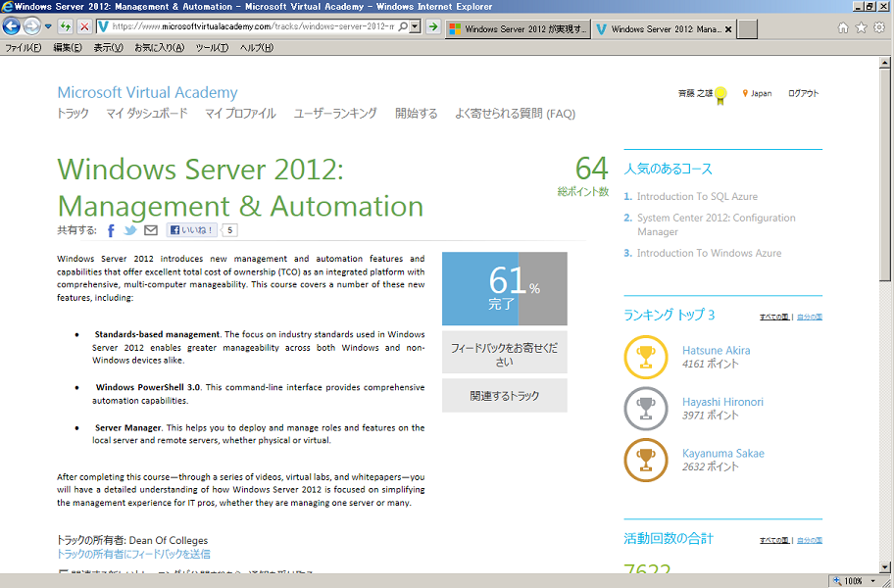Click the browser back arrow
The image size is (894, 588).
(x=13, y=26)
